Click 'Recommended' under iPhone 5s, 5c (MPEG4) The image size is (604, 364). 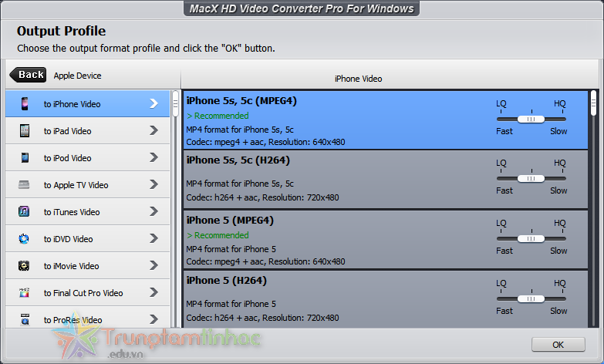[x=218, y=116]
